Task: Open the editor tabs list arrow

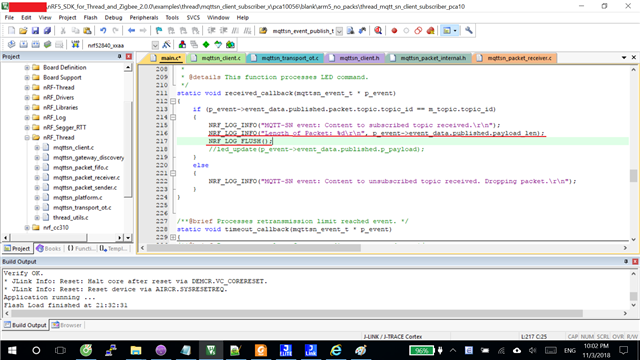Action: (624, 58)
